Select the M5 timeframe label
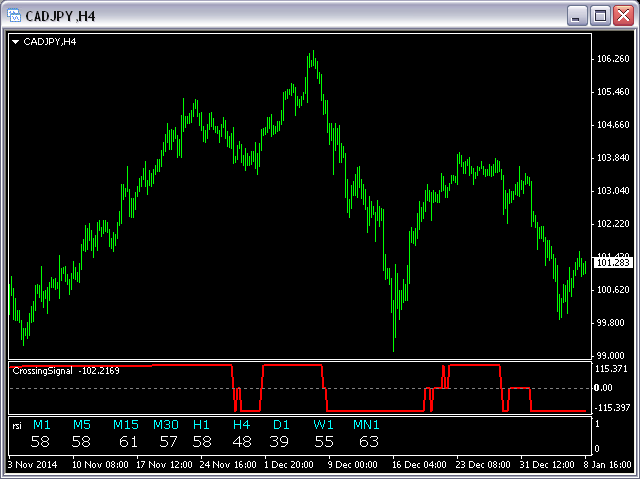This screenshot has height=480, width=640. (81, 425)
